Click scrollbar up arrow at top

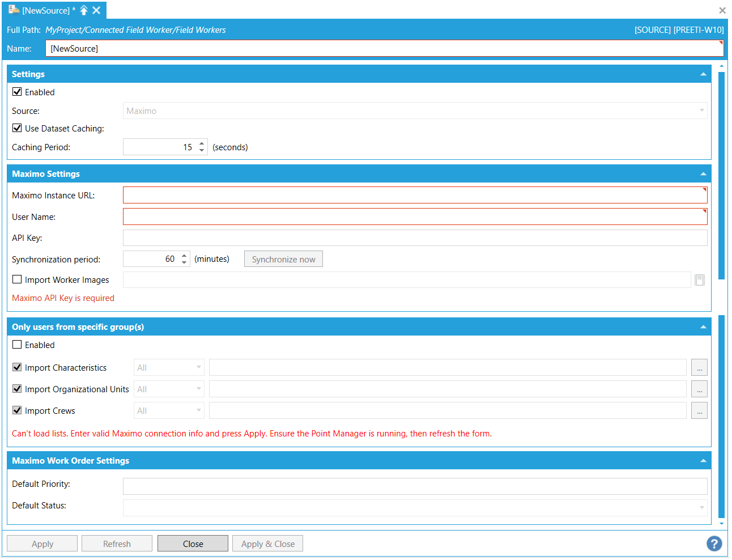tap(721, 67)
